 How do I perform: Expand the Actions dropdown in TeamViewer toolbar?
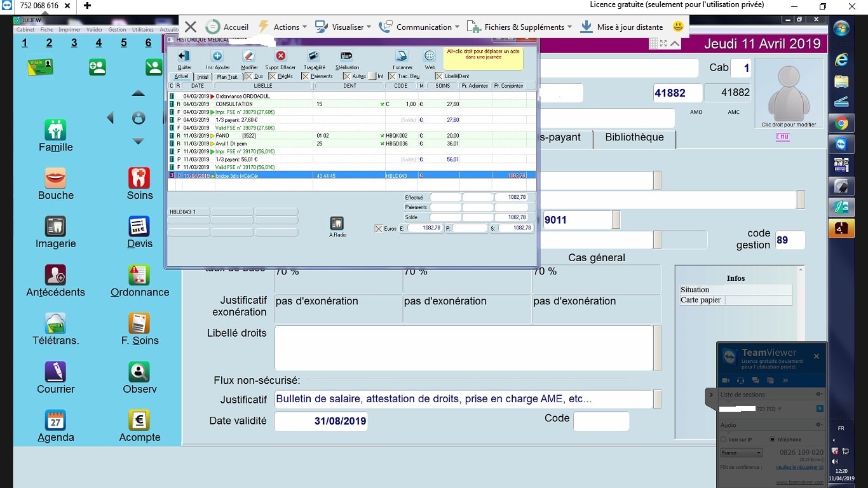[x=283, y=27]
